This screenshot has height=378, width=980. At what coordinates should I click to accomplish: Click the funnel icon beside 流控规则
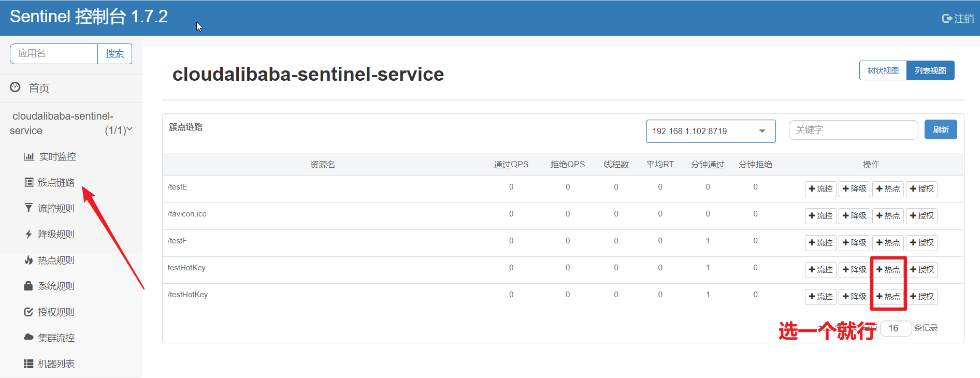point(29,208)
